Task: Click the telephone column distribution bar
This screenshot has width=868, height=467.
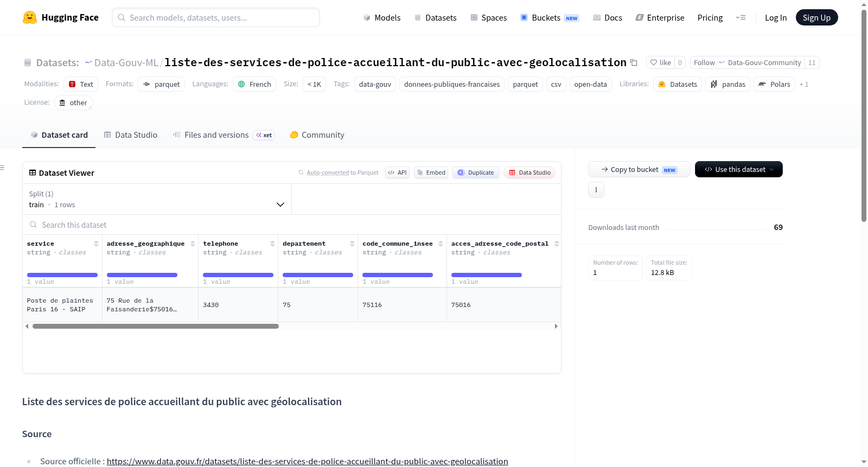Action: click(x=238, y=275)
